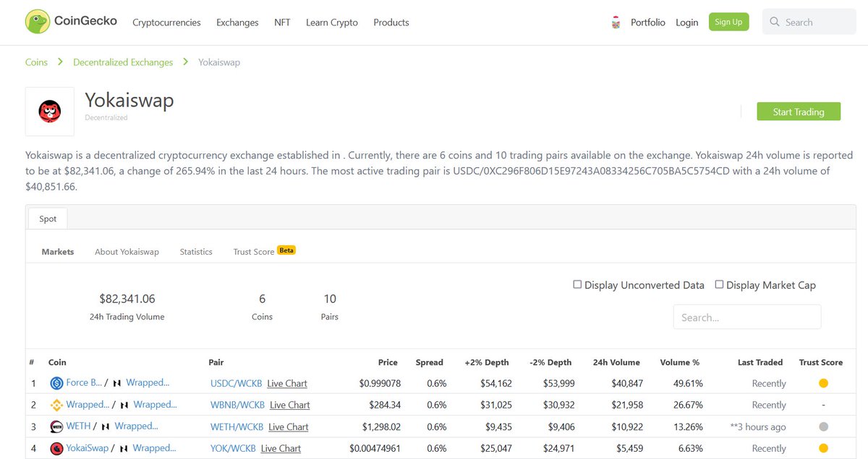868x459 pixels.
Task: Enable Display Unconverted Data
Action: click(576, 284)
